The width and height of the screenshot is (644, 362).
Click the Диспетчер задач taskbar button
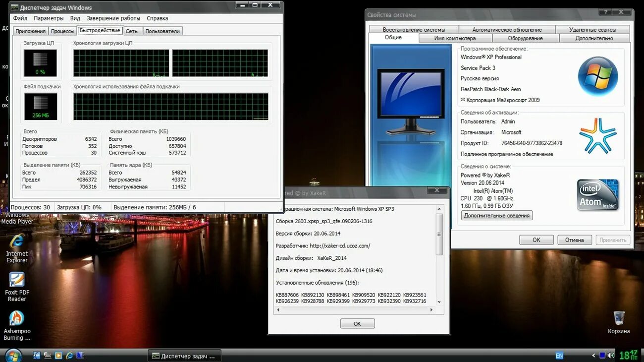pos(184,356)
